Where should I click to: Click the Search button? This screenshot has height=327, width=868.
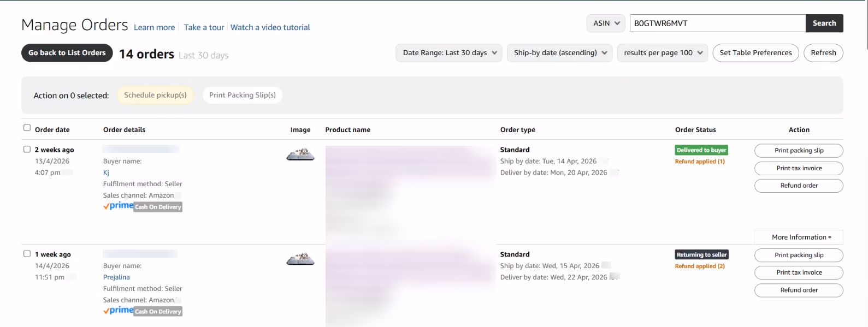(x=824, y=23)
